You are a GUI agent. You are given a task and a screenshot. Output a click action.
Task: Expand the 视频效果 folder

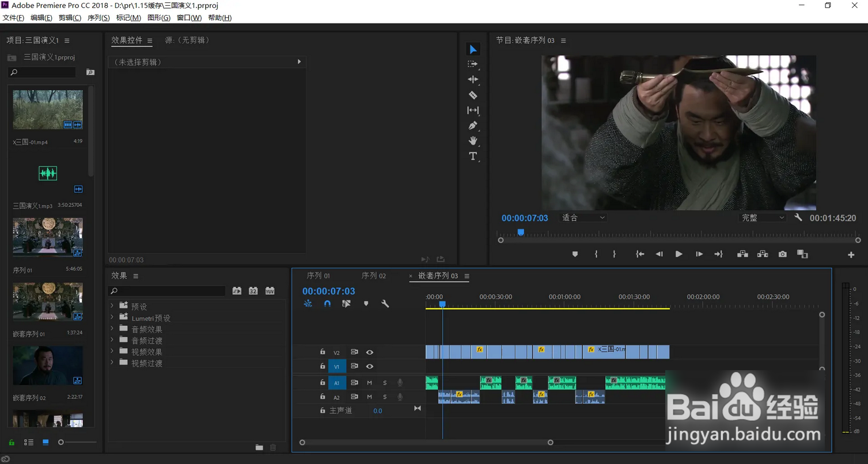[112, 351]
